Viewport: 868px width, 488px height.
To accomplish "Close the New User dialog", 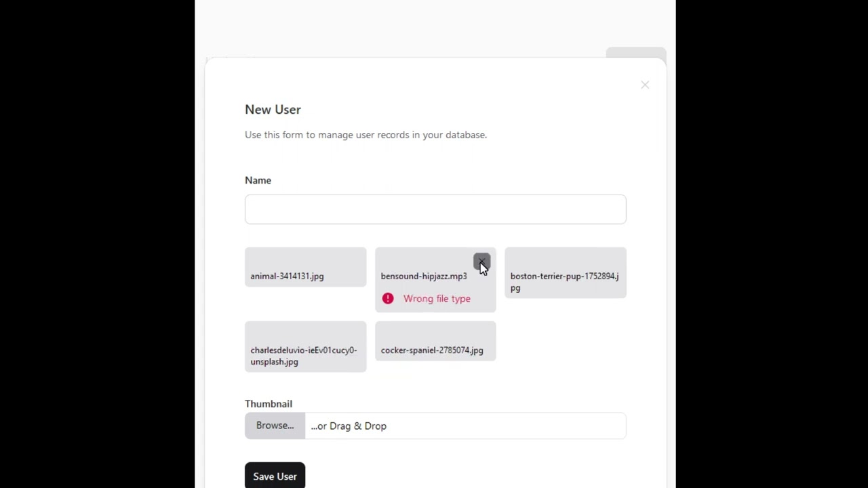I will pyautogui.click(x=645, y=85).
